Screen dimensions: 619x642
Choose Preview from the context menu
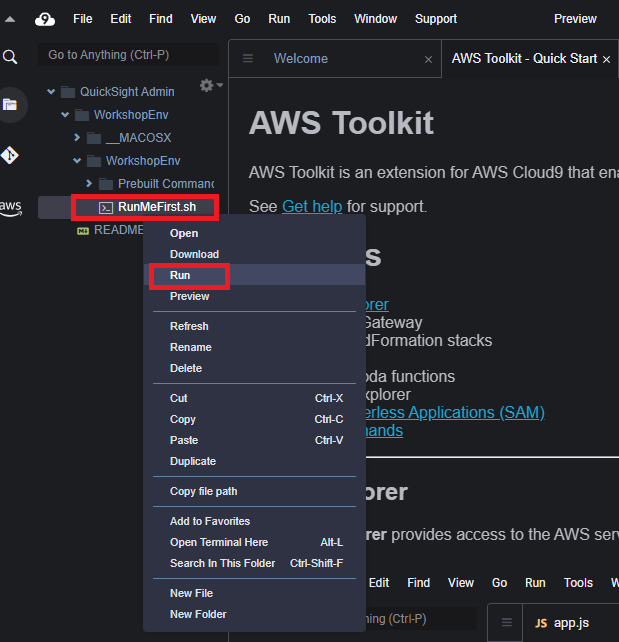[254, 296]
